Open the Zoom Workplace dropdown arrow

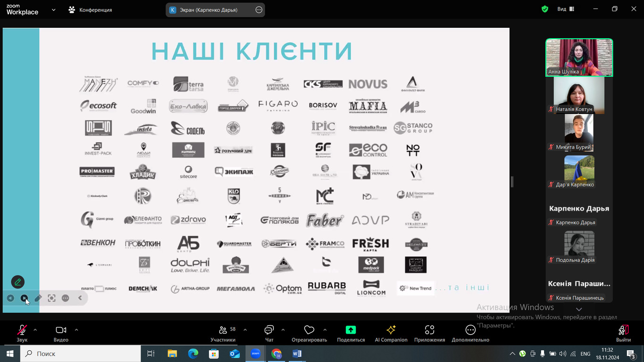point(54,9)
